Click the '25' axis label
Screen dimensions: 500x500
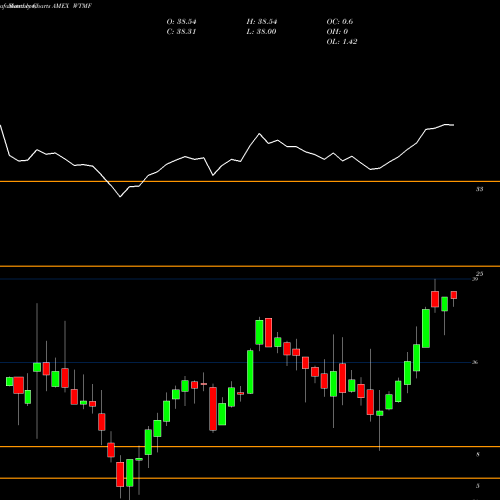coord(479,274)
